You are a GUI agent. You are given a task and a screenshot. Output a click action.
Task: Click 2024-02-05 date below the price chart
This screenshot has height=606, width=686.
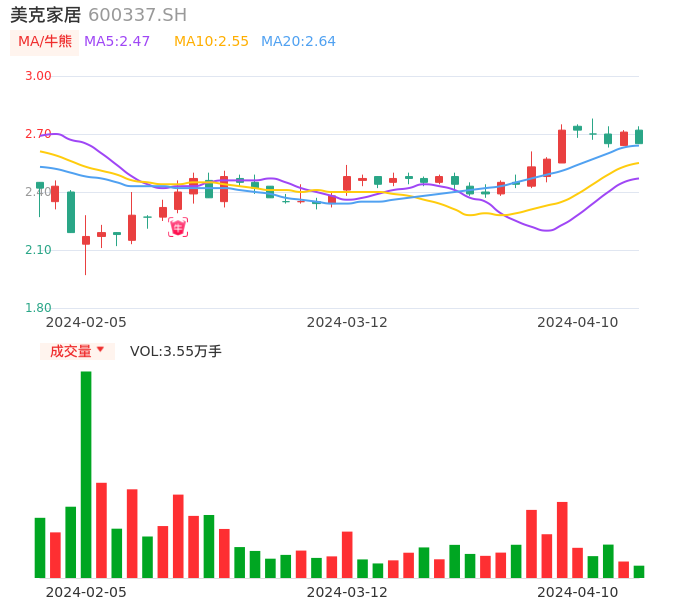tap(86, 322)
